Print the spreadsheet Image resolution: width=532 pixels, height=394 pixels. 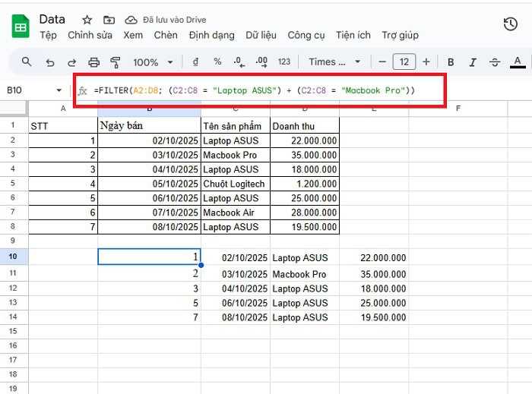94,62
